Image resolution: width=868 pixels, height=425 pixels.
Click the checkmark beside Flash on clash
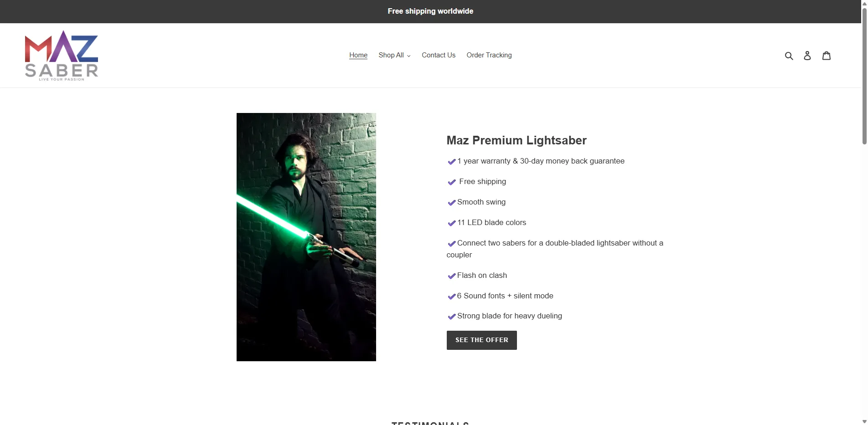pos(452,276)
